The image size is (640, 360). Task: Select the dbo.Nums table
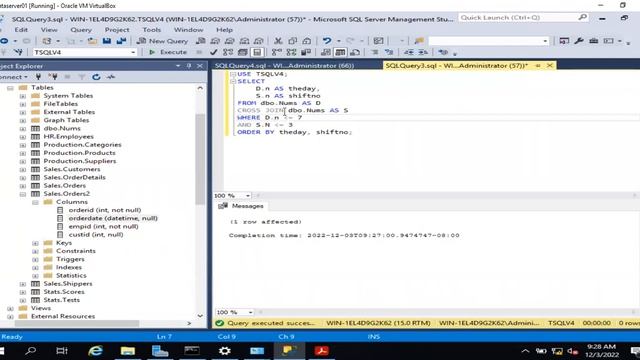[62, 129]
